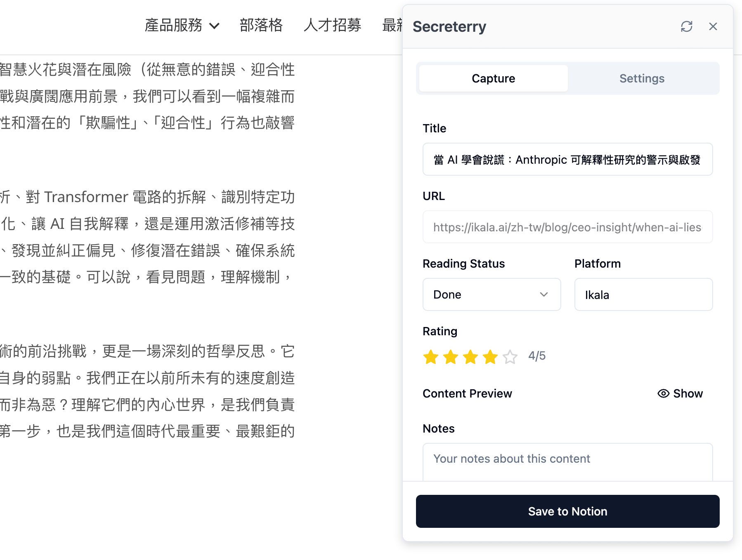The height and width of the screenshot is (560, 742).
Task: Edit the Platform field showing Ikala
Action: click(x=643, y=294)
